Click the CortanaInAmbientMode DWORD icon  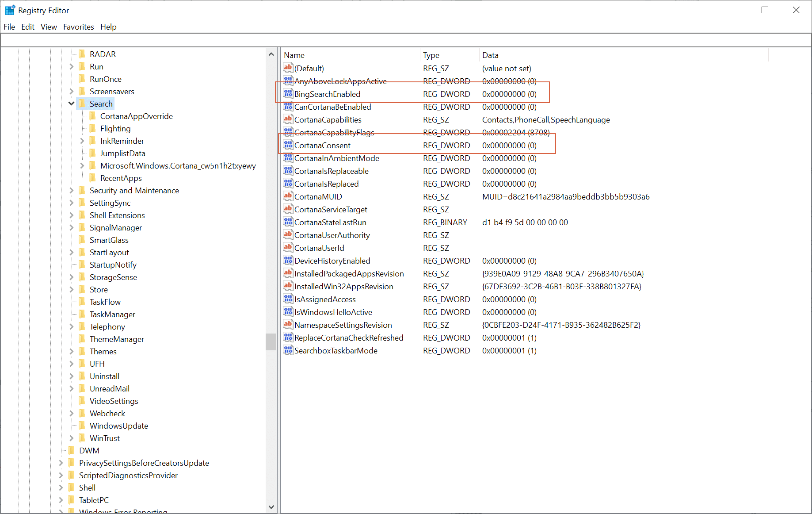tap(288, 157)
